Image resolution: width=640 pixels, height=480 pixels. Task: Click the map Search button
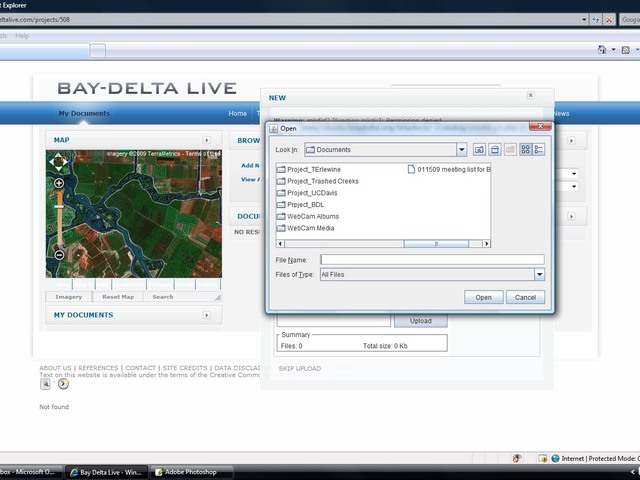[162, 297]
